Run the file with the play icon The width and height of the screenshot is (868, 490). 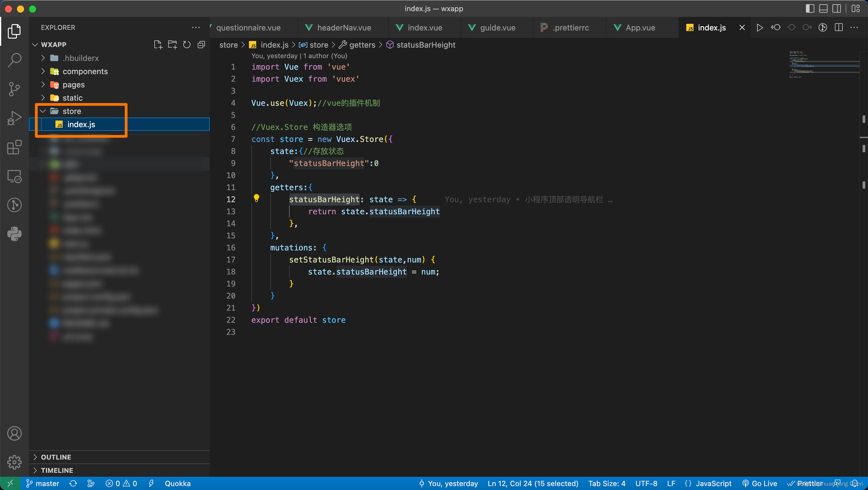[x=759, y=27]
